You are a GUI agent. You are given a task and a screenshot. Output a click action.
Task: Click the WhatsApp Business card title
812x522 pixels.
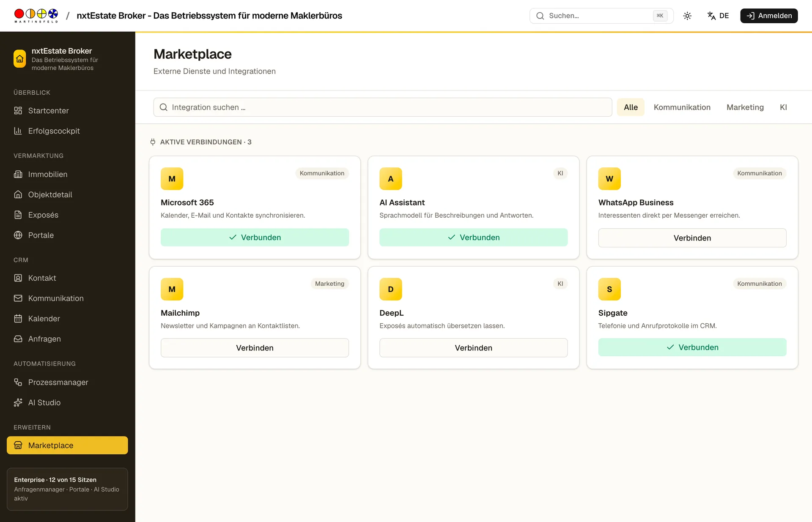click(x=636, y=202)
